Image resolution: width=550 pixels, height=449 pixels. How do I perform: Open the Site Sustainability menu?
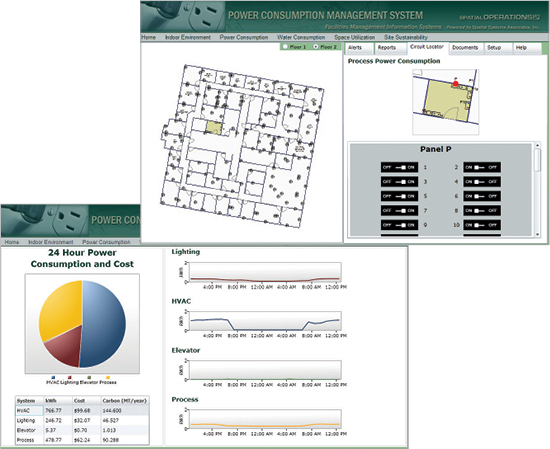(406, 37)
